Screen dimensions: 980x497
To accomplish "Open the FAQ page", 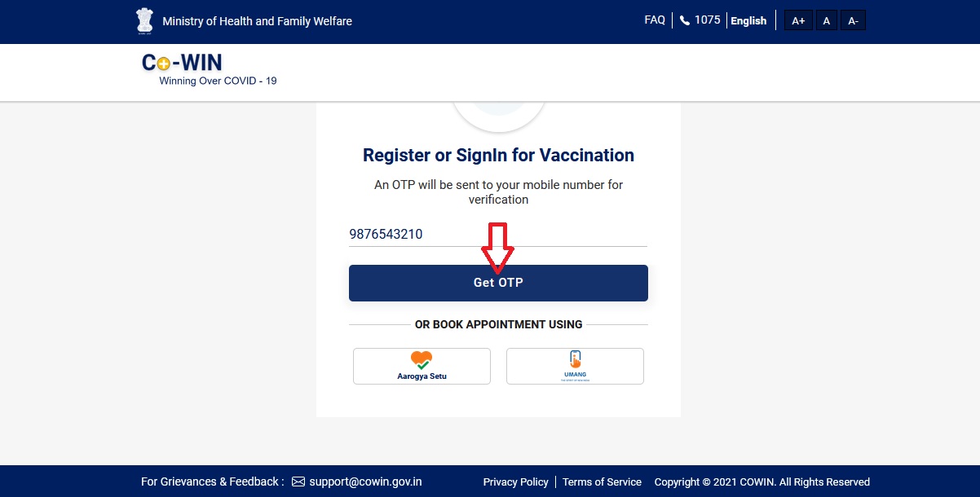I will pyautogui.click(x=655, y=20).
